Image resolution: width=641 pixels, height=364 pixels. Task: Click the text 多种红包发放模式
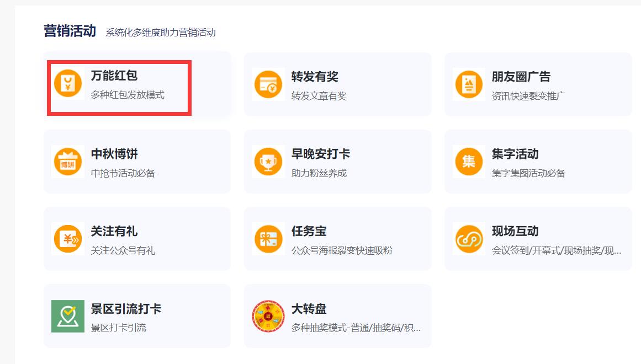click(128, 95)
